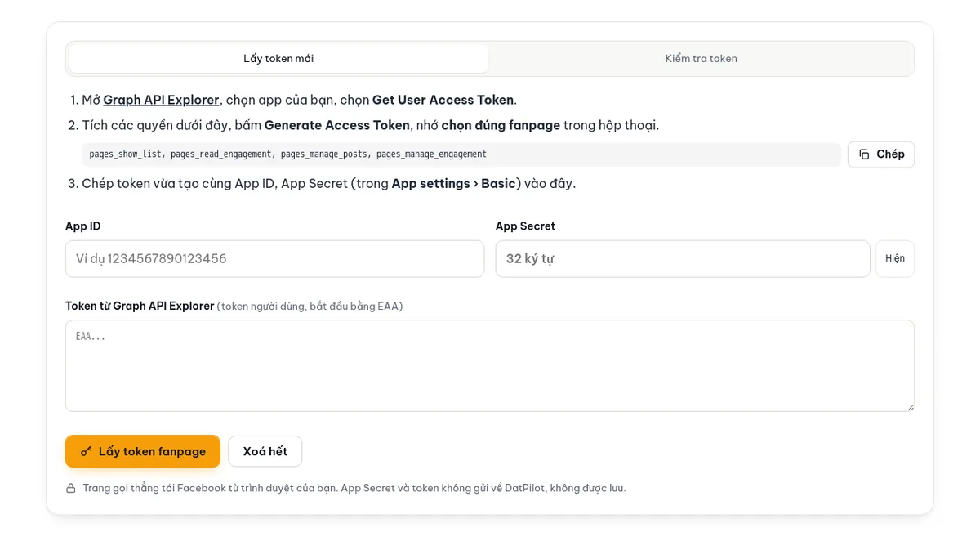Image resolution: width=980 pixels, height=546 pixels.
Task: Click the key icon on Lấy token fanpage
Action: coord(86,451)
